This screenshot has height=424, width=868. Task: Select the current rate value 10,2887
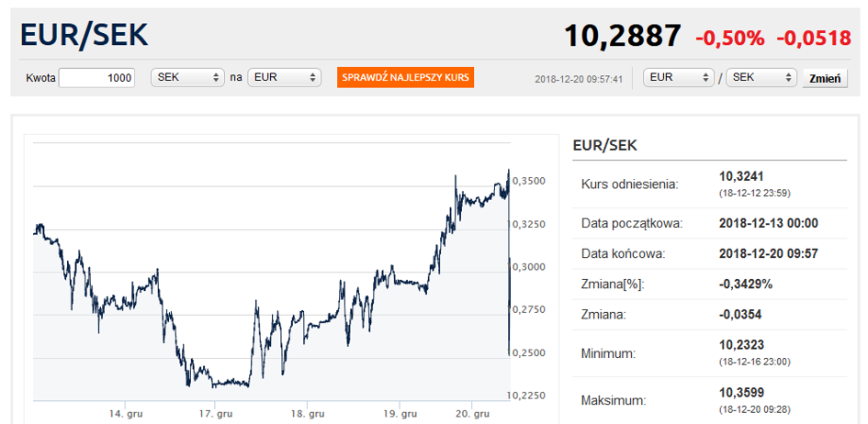622,36
